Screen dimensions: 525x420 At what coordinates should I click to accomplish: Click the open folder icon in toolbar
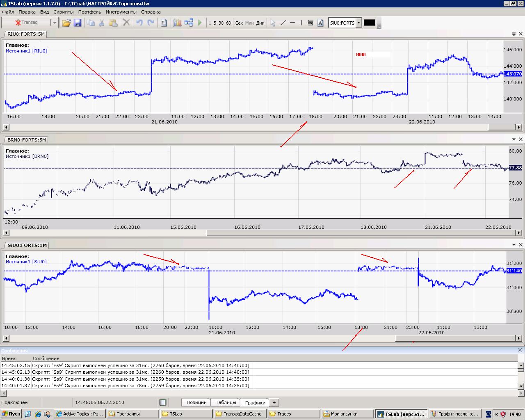[66, 23]
